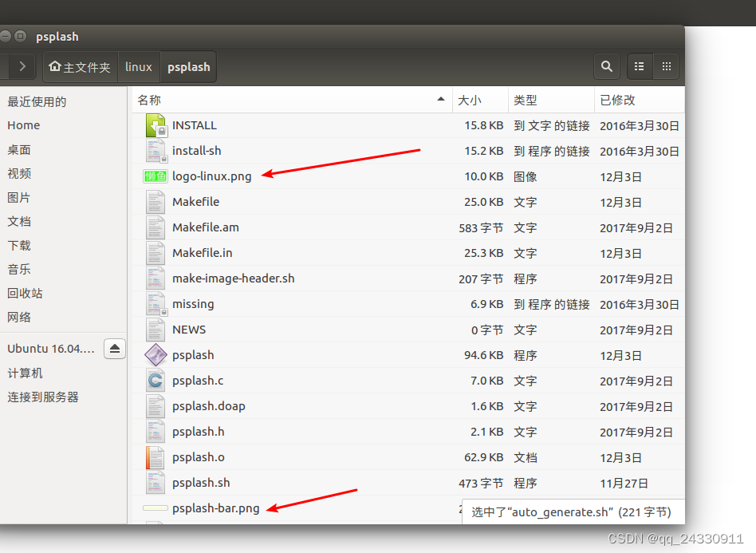Open Home in the sidebar
The height and width of the screenshot is (553, 756).
24,125
